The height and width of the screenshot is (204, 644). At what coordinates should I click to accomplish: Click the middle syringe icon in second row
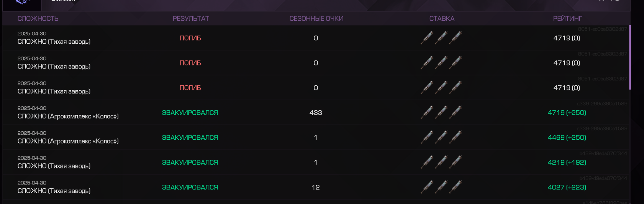coord(441,63)
